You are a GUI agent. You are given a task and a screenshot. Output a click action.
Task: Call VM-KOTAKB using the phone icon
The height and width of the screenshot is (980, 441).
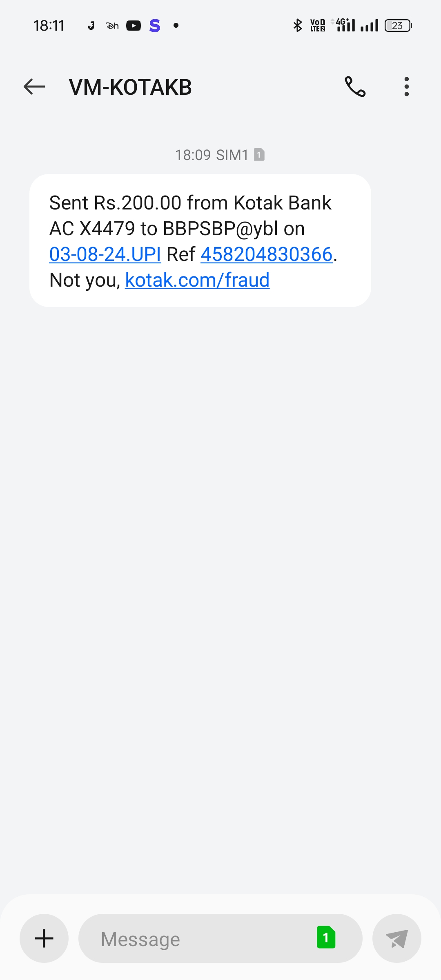point(355,87)
